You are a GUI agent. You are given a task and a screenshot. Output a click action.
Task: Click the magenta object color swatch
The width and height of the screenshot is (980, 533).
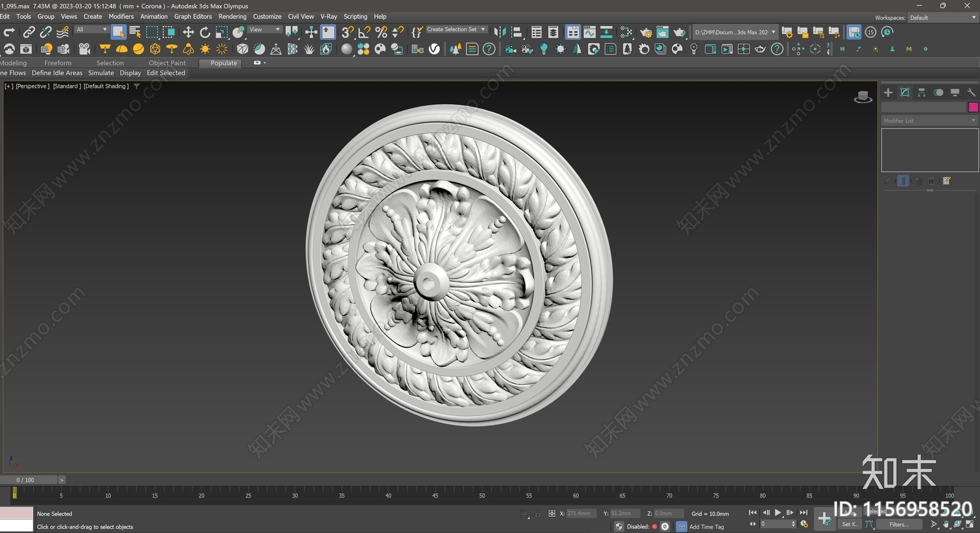pyautogui.click(x=973, y=107)
